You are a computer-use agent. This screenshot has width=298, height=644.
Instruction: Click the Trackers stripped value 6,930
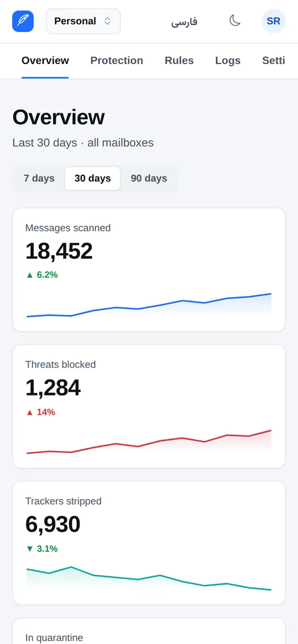(x=53, y=525)
